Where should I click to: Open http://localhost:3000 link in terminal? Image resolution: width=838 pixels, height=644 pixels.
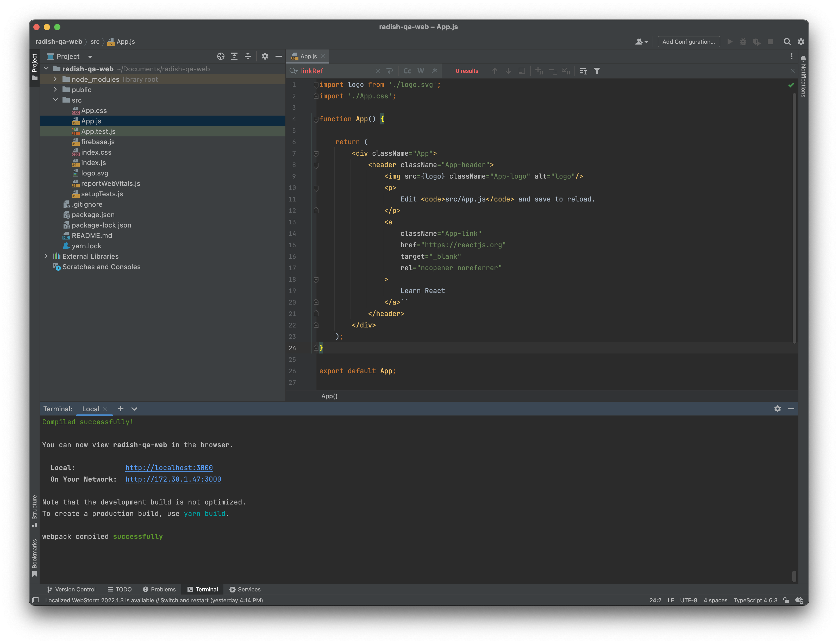[169, 468]
